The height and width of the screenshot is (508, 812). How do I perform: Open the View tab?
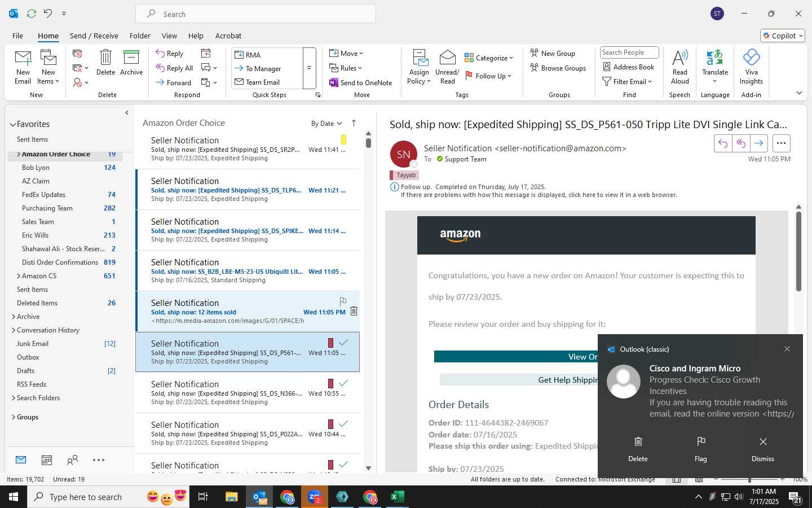169,36
